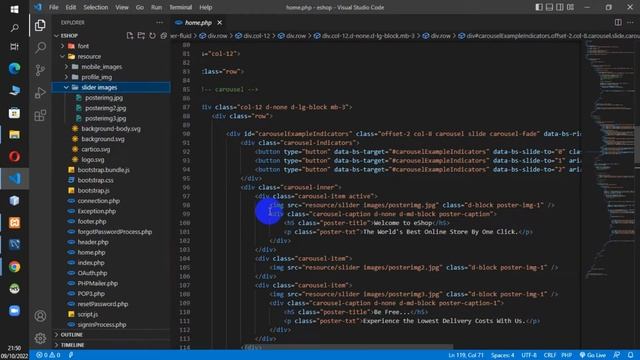
Task: Open the Explorer view in activity bar
Action: tap(40, 25)
